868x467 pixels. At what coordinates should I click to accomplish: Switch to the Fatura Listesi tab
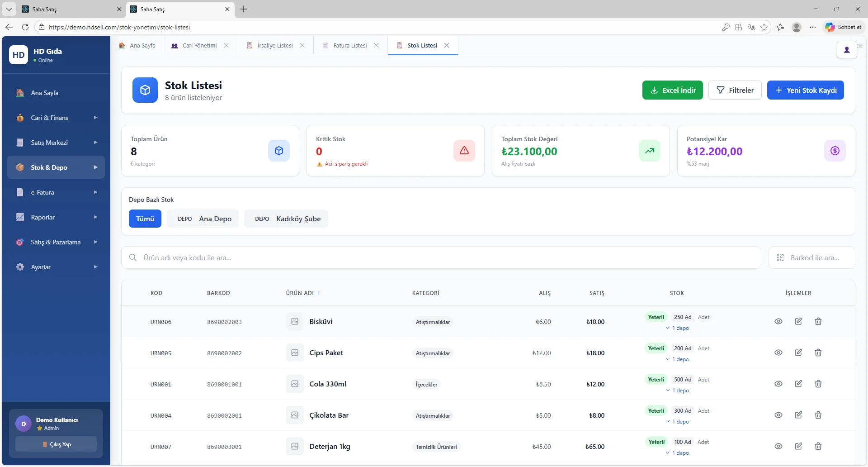click(349, 45)
